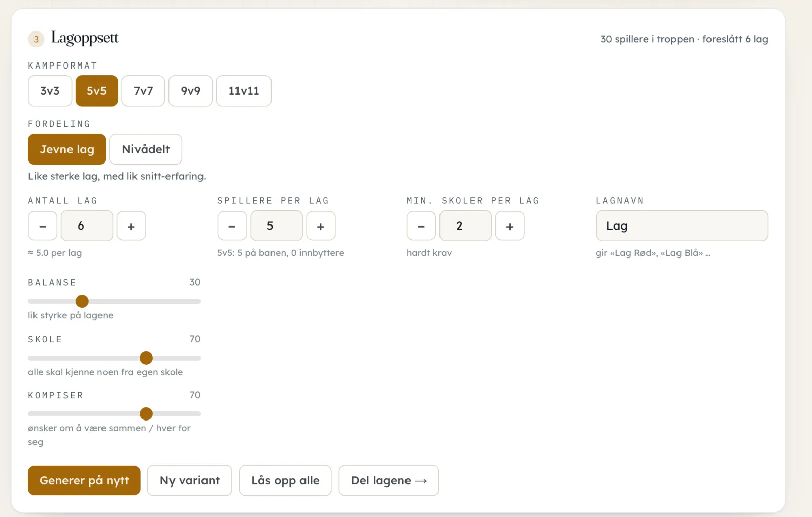Viewport: 812px width, 517px height.
Task: Switch distribution to Nivådelt
Action: [x=146, y=149]
